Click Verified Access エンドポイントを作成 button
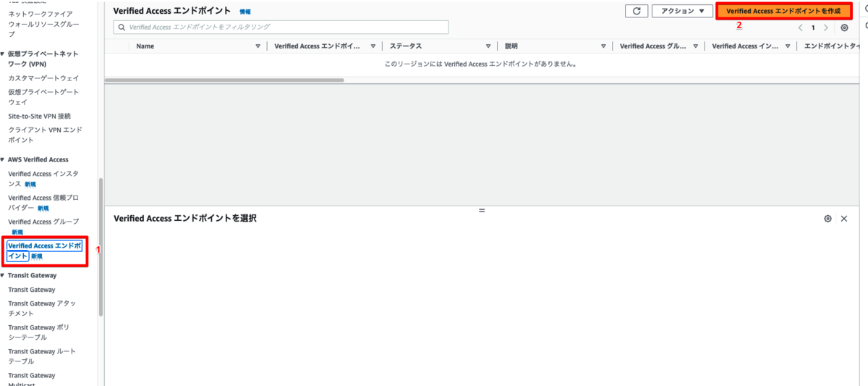 [x=783, y=11]
